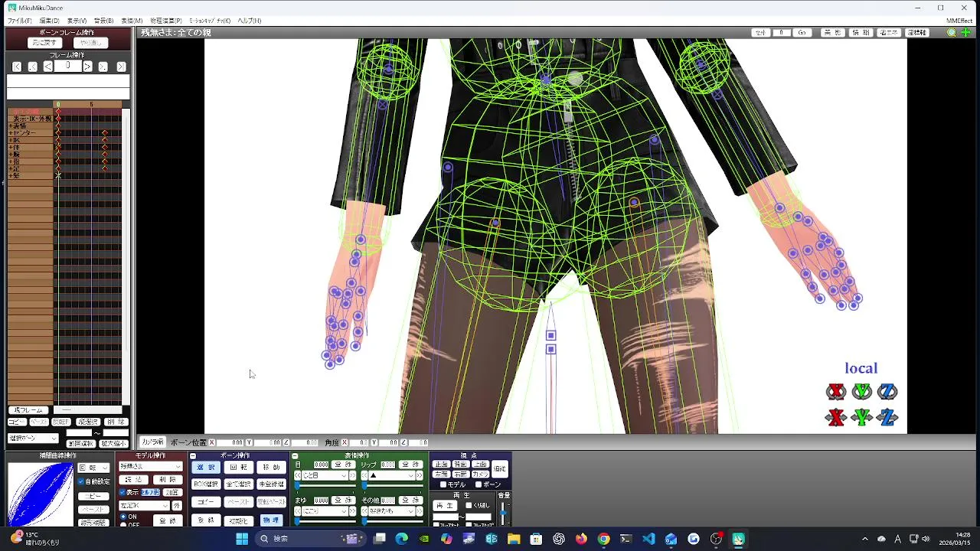Image resolution: width=980 pixels, height=551 pixels.
Task: Click 回転 rotate bone button
Action: point(239,467)
